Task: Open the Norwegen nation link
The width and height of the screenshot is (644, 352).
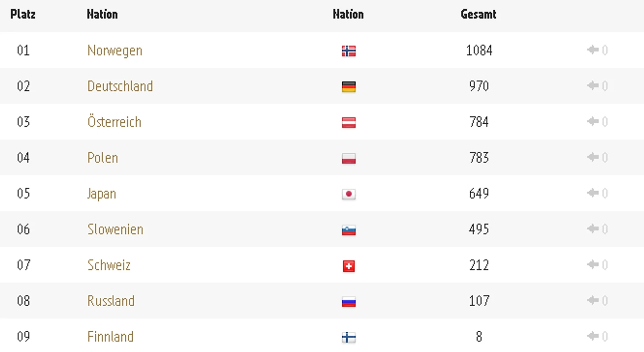Action: point(115,50)
